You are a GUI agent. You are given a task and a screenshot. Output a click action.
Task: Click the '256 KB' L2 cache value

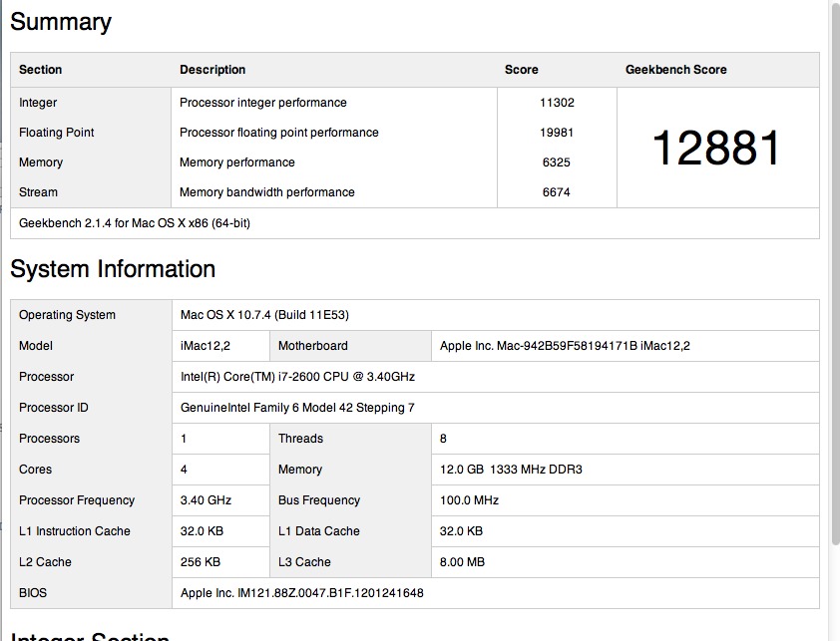point(201,562)
